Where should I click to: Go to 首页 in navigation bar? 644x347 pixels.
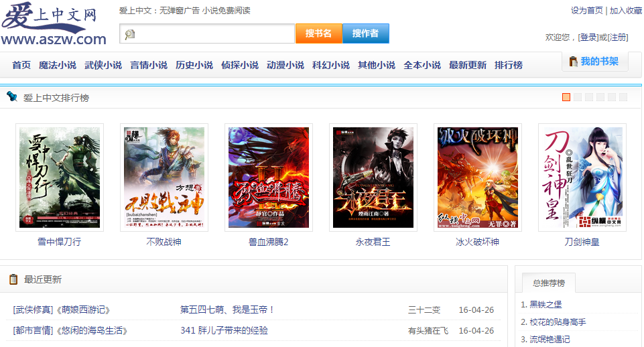21,65
